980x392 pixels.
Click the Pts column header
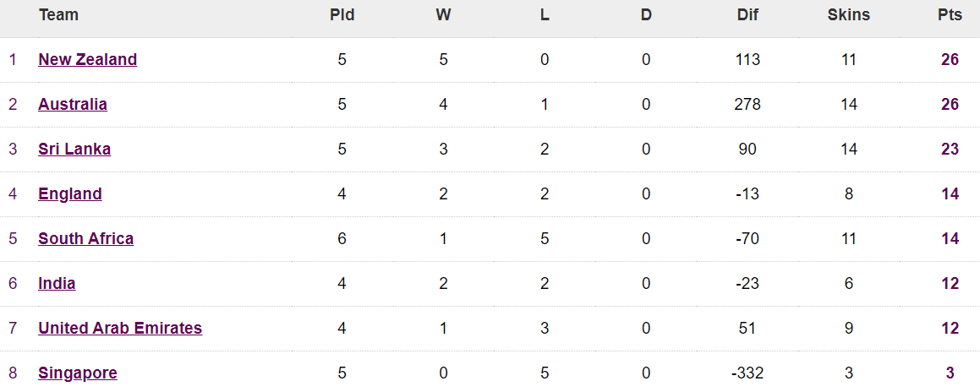(950, 15)
